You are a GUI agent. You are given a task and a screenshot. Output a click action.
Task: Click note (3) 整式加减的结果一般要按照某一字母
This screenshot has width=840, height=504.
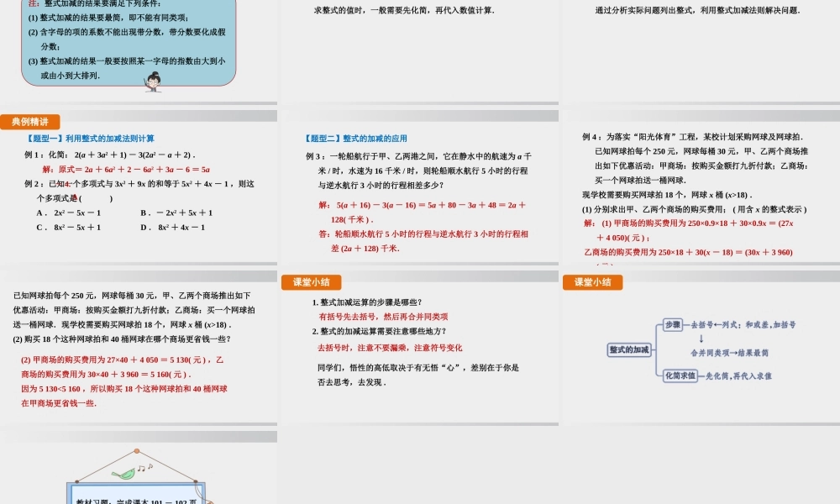(127, 68)
